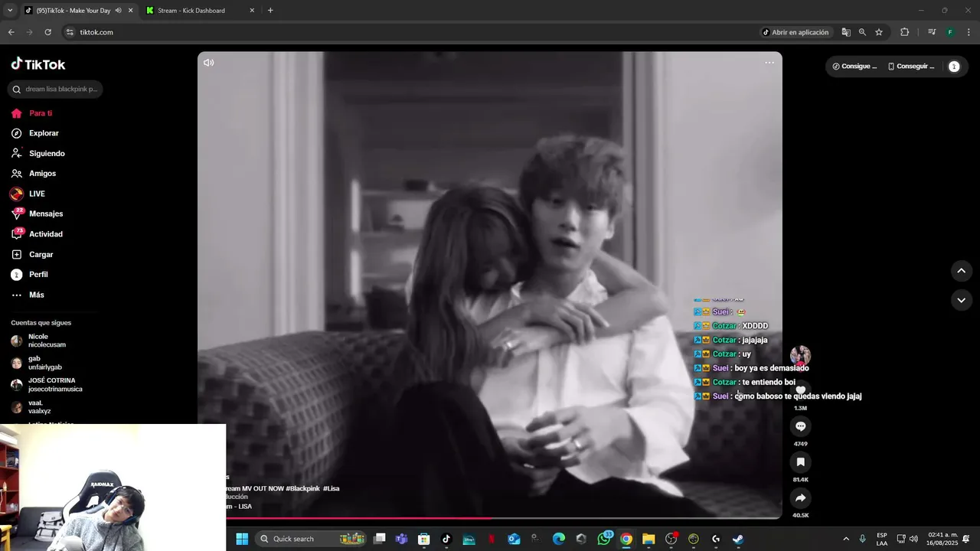This screenshot has height=551, width=980.
Task: Click Abrir en aplicación in the address bar
Action: [795, 32]
